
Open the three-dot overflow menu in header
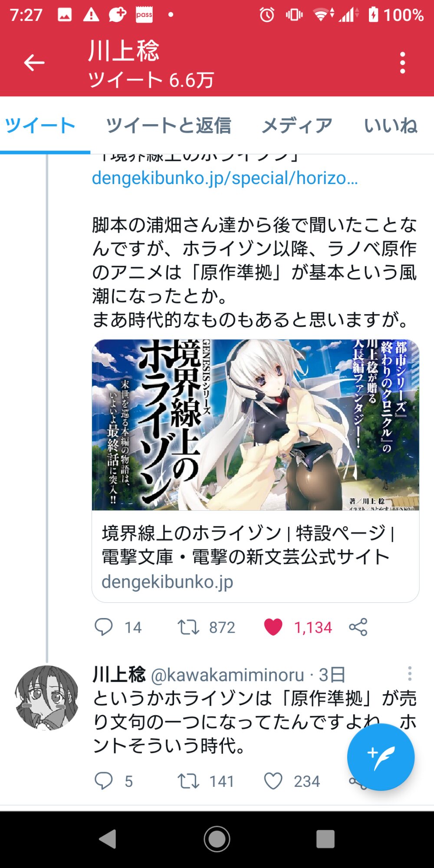403,63
